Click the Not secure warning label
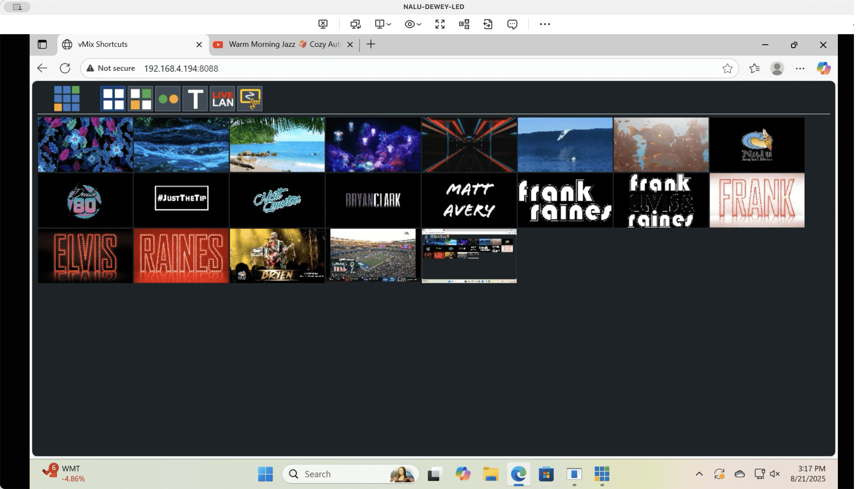Viewport: 868px width, 489px height. (x=111, y=68)
